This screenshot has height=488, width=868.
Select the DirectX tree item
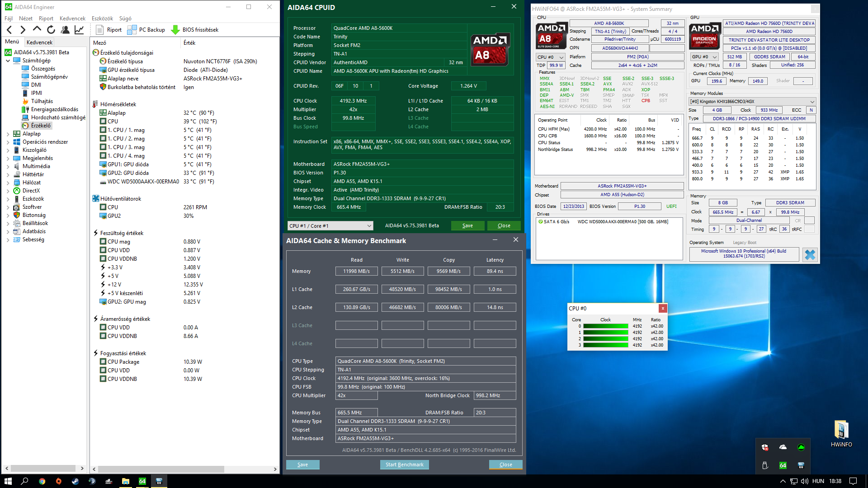pos(31,191)
